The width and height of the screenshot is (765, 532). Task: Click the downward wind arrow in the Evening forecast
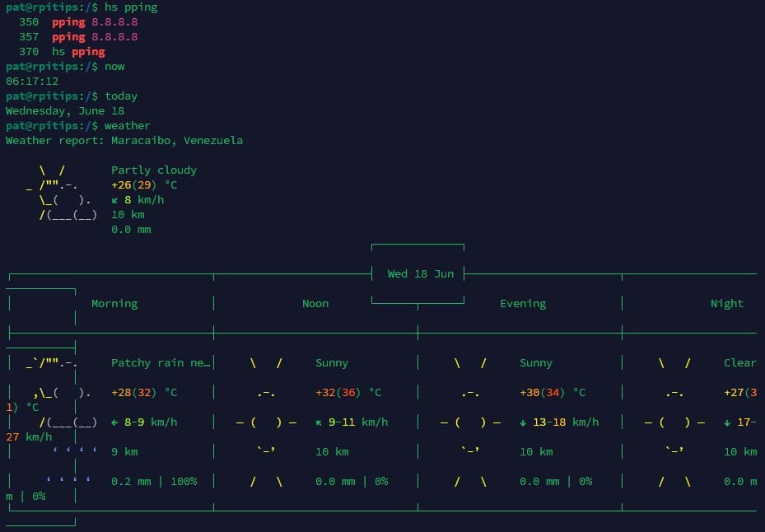click(525, 422)
